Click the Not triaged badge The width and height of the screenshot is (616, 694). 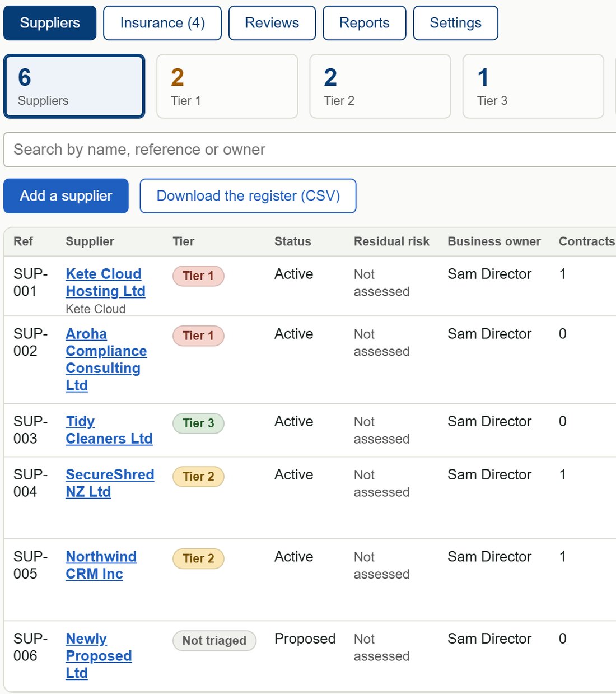tap(214, 640)
